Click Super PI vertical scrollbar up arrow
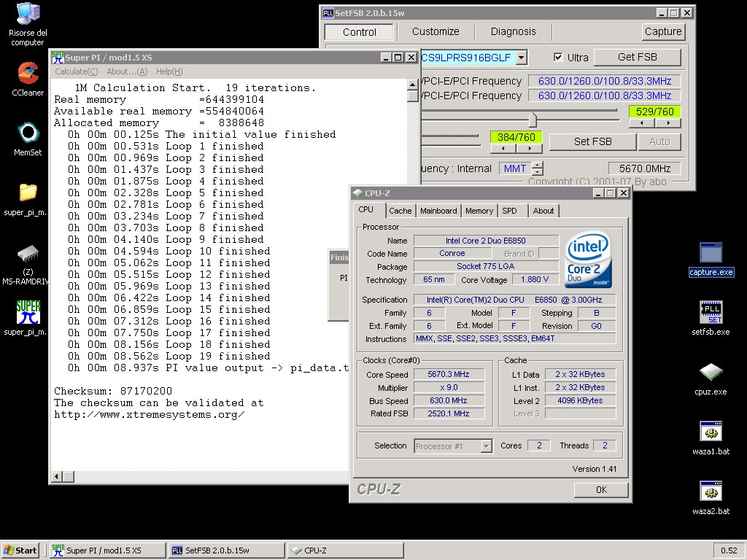The height and width of the screenshot is (560, 747). 413,85
